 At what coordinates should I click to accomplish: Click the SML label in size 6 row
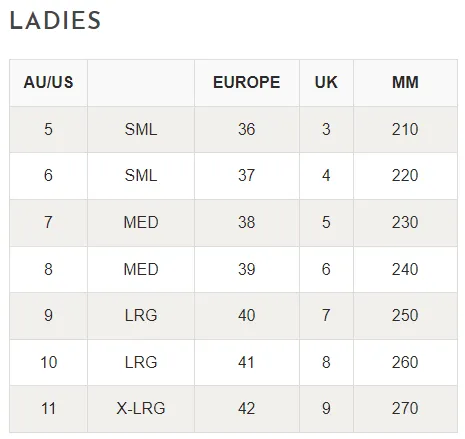pyautogui.click(x=141, y=176)
